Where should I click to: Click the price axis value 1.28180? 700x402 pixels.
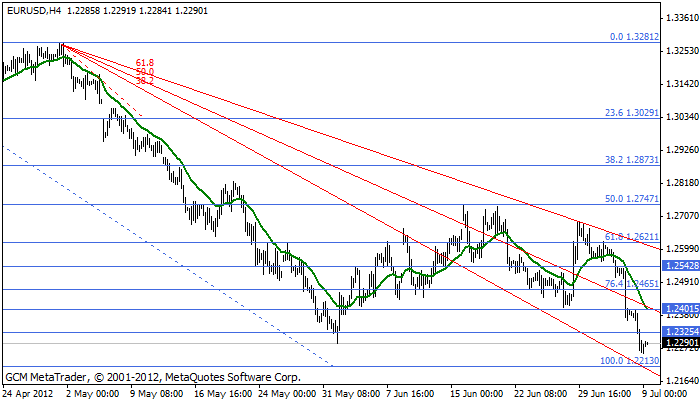(x=682, y=183)
